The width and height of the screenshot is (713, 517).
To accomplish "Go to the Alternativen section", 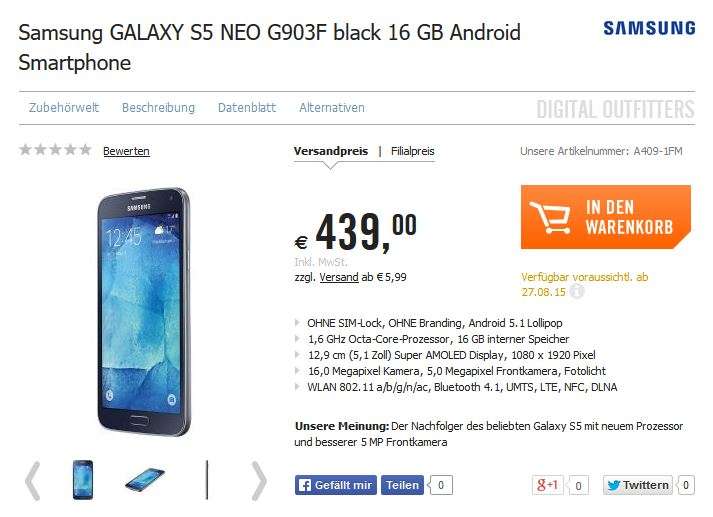I will [331, 108].
